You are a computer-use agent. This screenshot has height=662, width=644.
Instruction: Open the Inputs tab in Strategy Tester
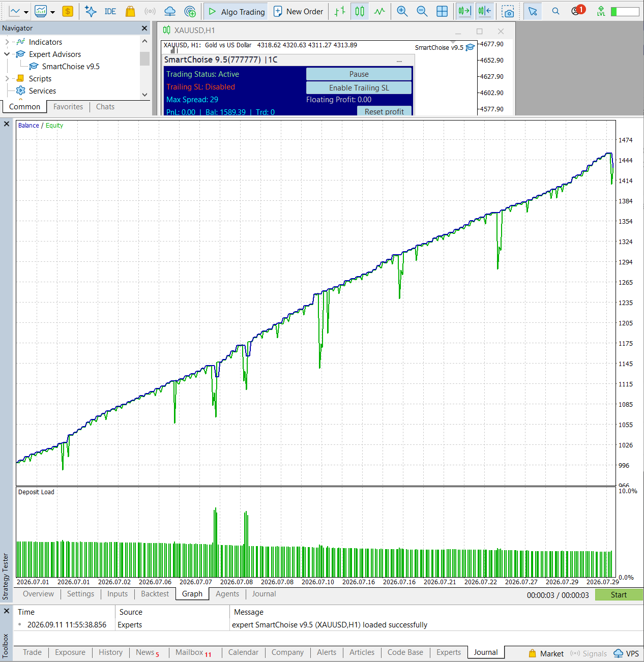tap(118, 594)
